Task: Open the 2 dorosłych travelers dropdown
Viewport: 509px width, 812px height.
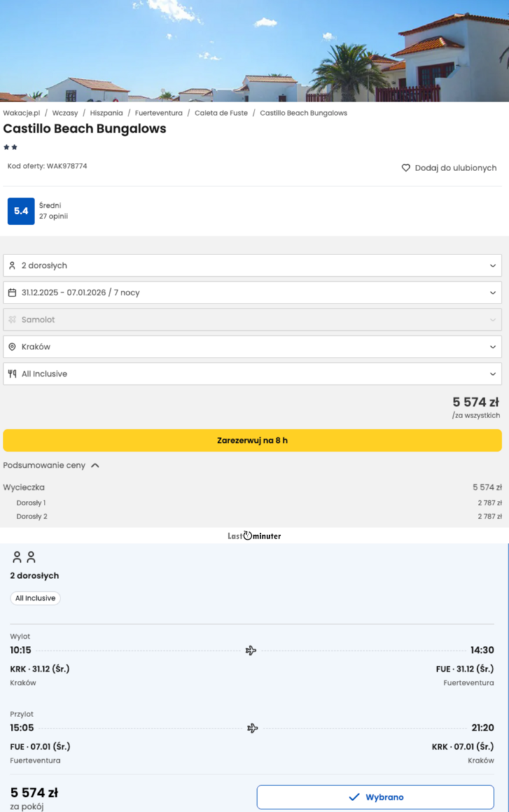Action: (253, 265)
